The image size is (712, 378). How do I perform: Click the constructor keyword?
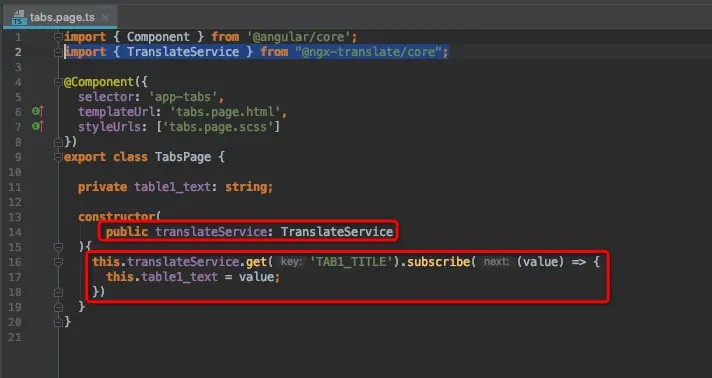(117, 217)
